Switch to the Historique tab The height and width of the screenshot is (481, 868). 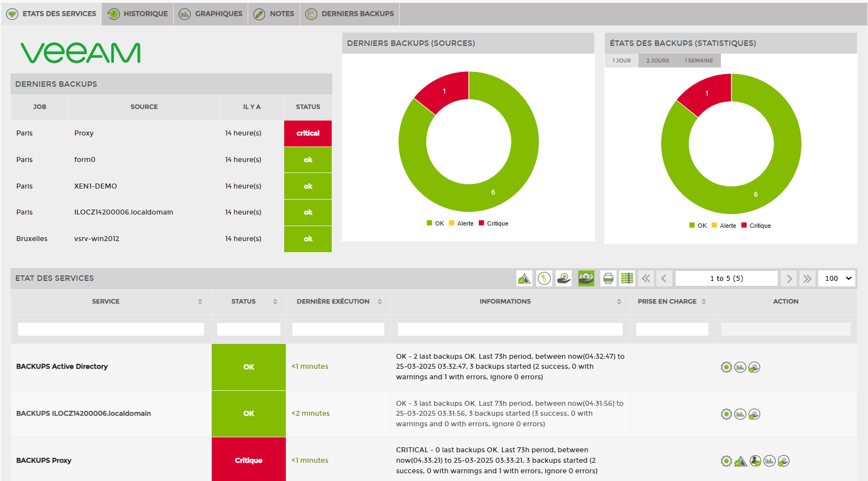138,14
